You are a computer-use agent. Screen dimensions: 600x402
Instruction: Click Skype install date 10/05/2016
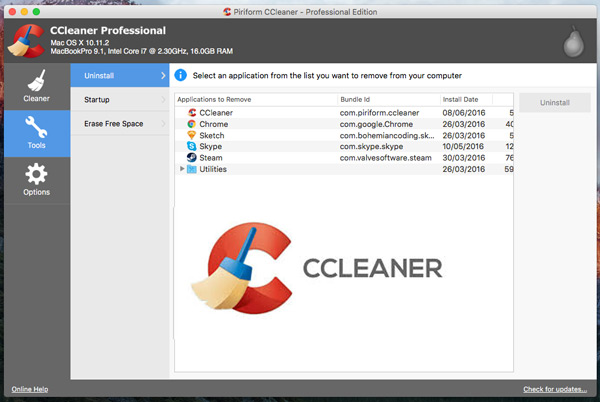coord(463,146)
